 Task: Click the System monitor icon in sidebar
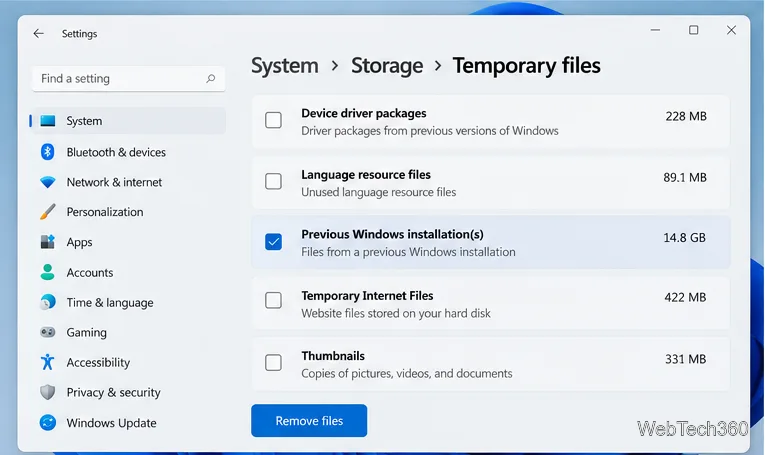point(48,120)
